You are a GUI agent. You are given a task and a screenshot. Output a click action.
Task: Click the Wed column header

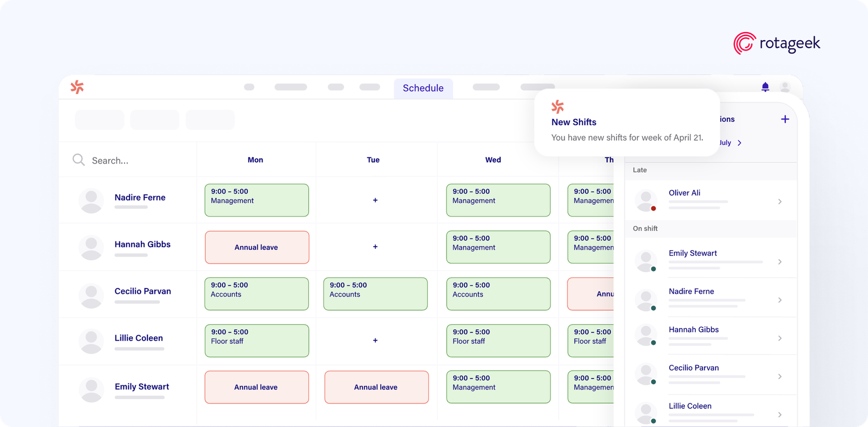tap(493, 160)
